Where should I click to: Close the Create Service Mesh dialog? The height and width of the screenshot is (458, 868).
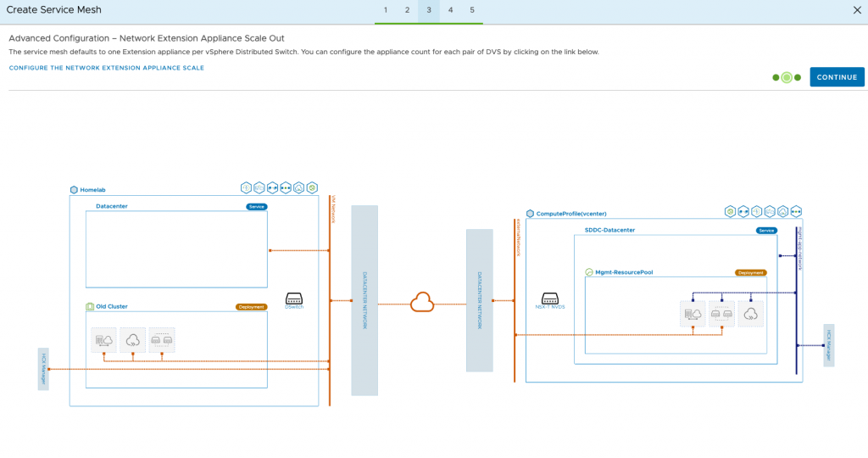coord(857,10)
